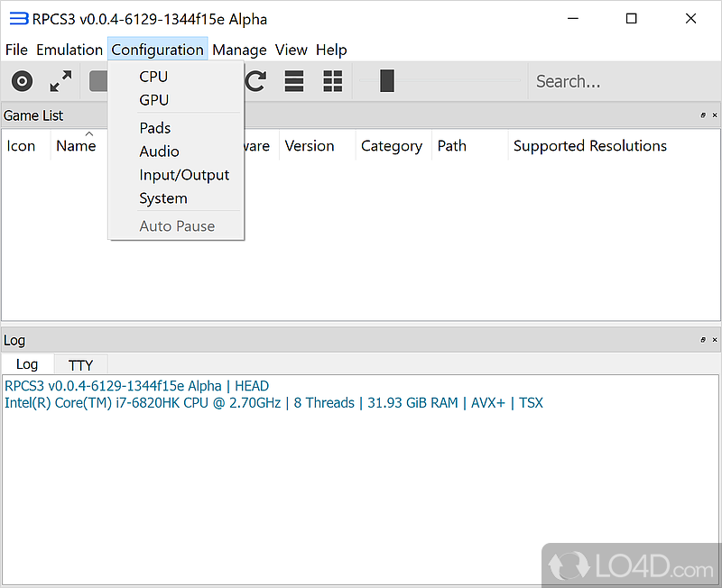The width and height of the screenshot is (722, 588).
Task: Open the Manage menu
Action: [x=239, y=50]
